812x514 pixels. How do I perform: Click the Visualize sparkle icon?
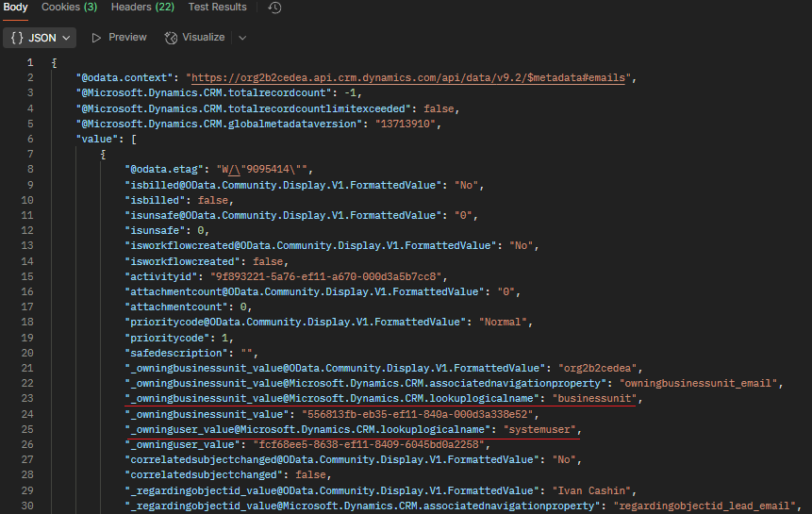point(171,38)
